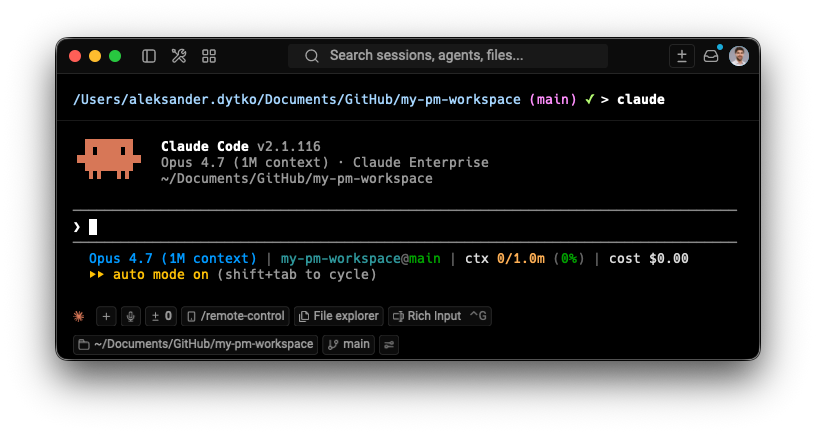Close window with the red button
816x434 pixels.
coord(75,56)
